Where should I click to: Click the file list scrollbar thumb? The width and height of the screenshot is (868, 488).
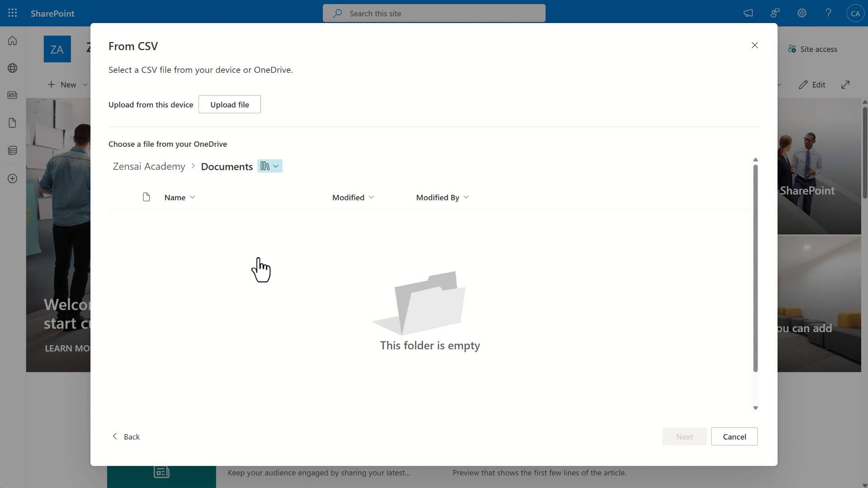(x=755, y=268)
